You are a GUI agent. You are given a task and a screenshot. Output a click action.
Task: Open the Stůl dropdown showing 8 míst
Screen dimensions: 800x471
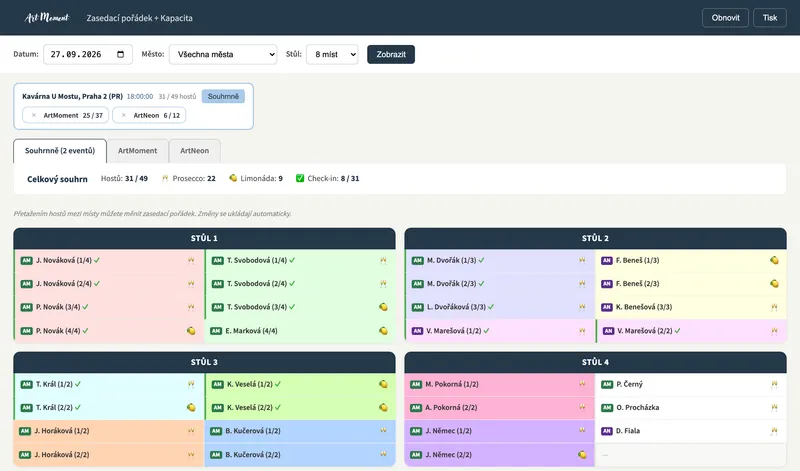(x=332, y=54)
